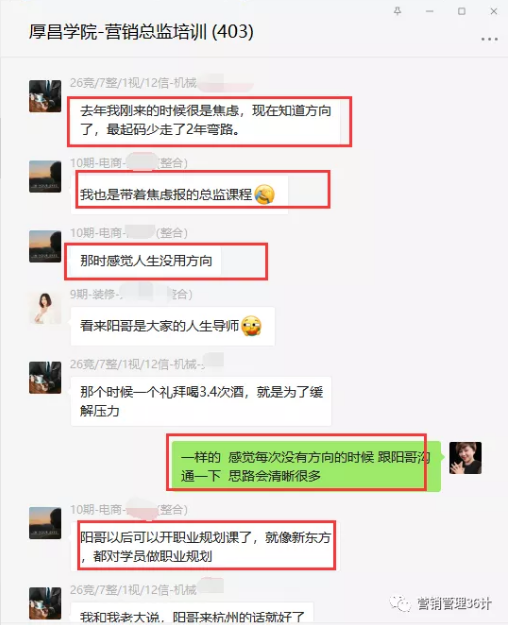Click woman avatar of 9期-装修 sender
This screenshot has height=625, width=515.
[45, 308]
